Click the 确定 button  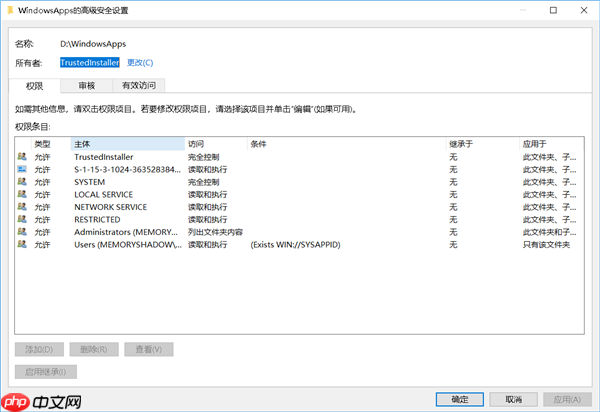(460, 399)
